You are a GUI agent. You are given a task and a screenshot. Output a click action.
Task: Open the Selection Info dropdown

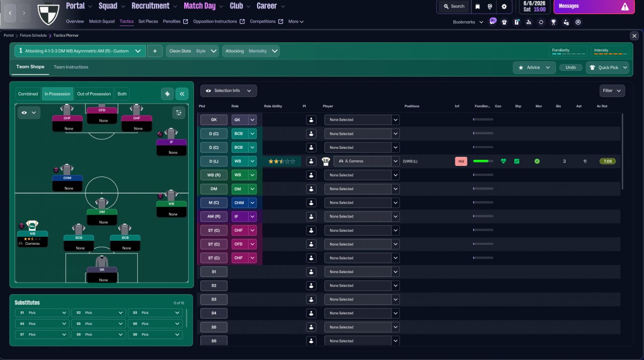point(228,91)
